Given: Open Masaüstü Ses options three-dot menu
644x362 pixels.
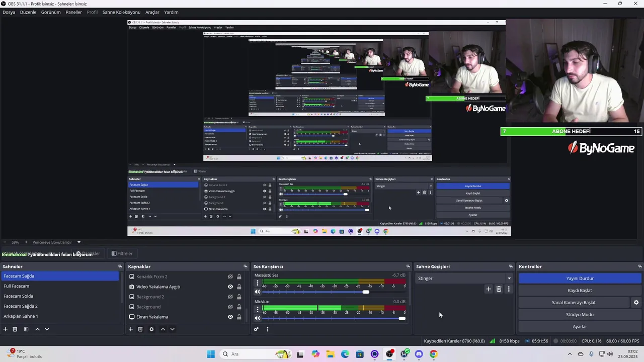Looking at the screenshot, I should (258, 283).
